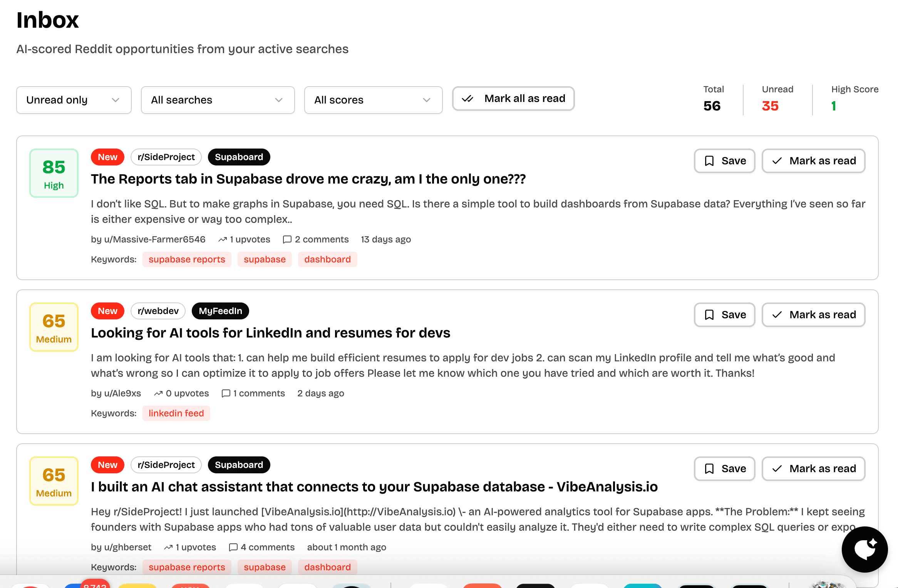Screen dimensions: 898x588
Task: Open the All scores dropdown
Action: coord(373,100)
